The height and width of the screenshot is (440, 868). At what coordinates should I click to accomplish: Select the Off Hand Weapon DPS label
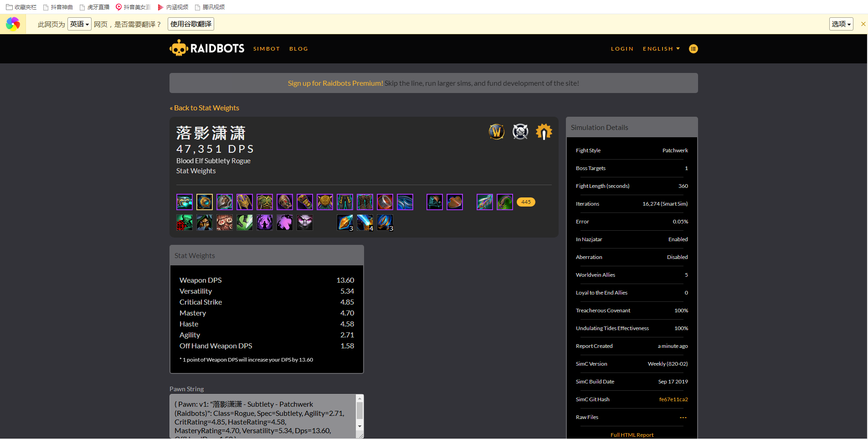[x=216, y=346]
